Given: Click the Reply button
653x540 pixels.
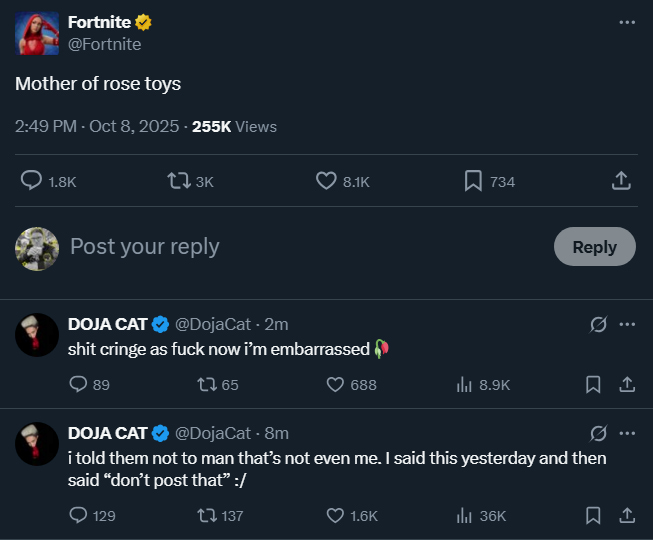Looking at the screenshot, I should [594, 247].
